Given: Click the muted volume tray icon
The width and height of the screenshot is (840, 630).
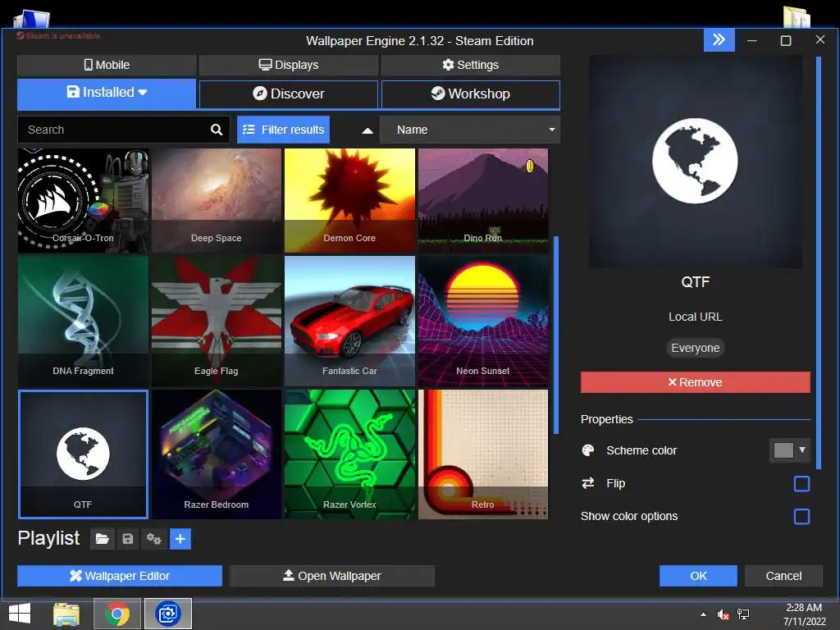Looking at the screenshot, I should click(724, 614).
